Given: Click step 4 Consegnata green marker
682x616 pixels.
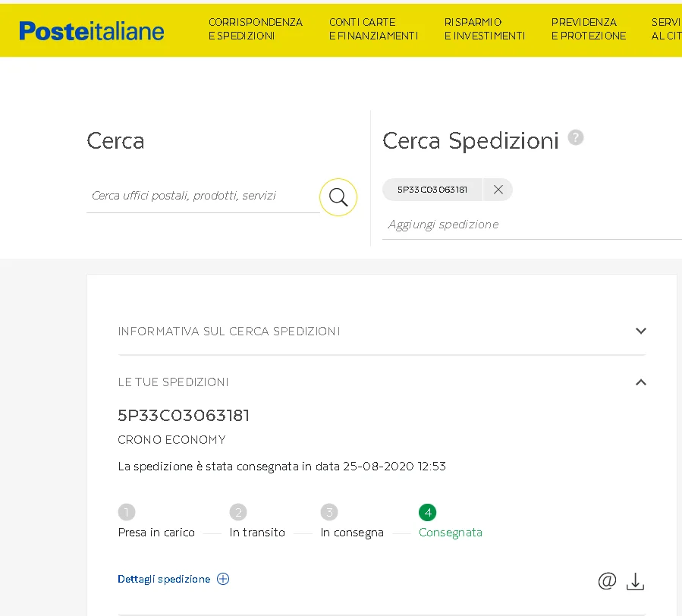Looking at the screenshot, I should pos(428,512).
